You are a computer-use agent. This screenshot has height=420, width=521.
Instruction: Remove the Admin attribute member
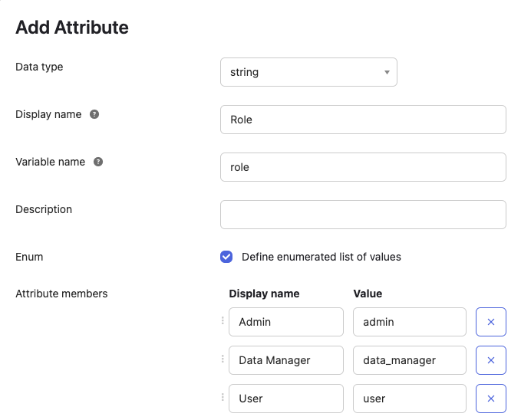(x=491, y=322)
